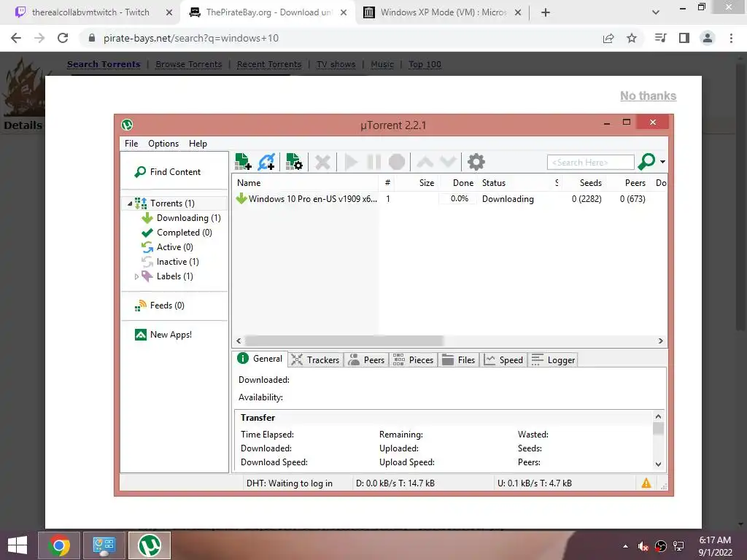Viewport: 747px width, 560px height.
Task: Click the green search magnifier icon
Action: [x=646, y=162]
